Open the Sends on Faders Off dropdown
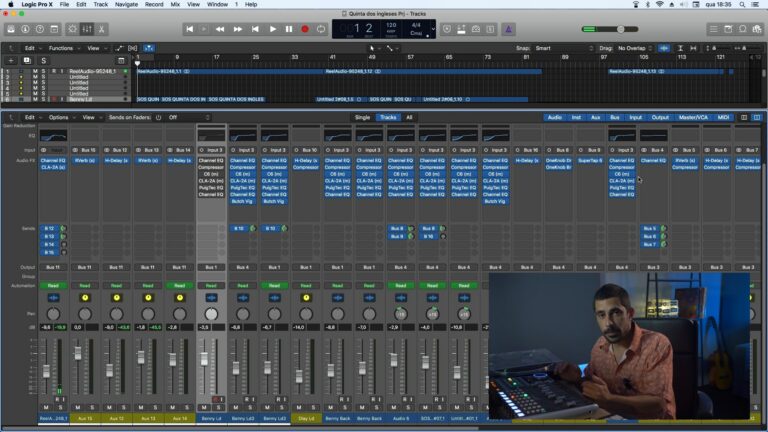768x432 pixels. coord(189,118)
